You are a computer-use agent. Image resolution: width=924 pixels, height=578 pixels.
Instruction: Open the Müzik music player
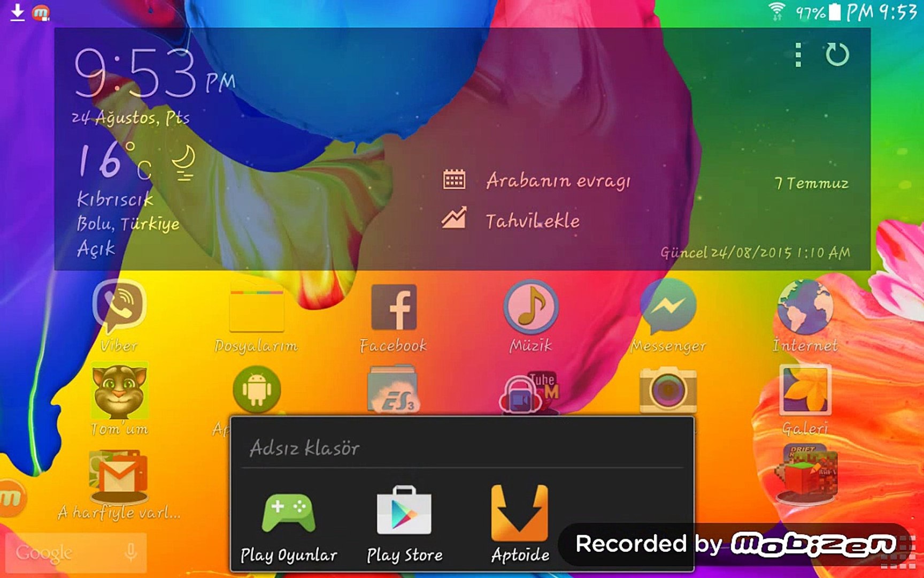[x=530, y=307]
